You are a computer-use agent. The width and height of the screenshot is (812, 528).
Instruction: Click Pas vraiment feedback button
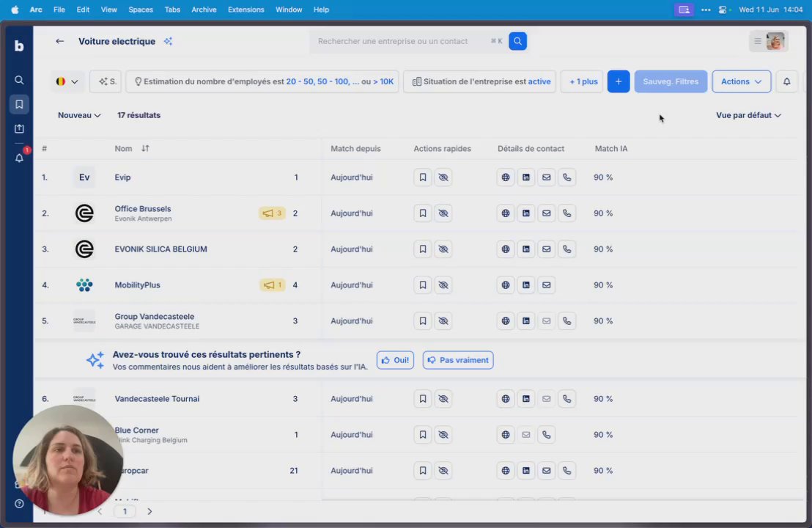[458, 360]
